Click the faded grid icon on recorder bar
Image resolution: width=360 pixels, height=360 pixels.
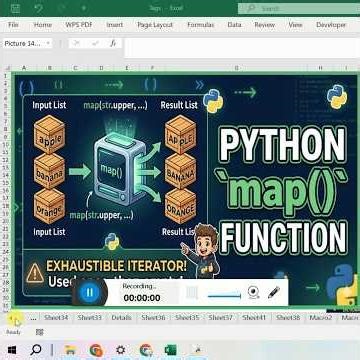[x=192, y=293]
